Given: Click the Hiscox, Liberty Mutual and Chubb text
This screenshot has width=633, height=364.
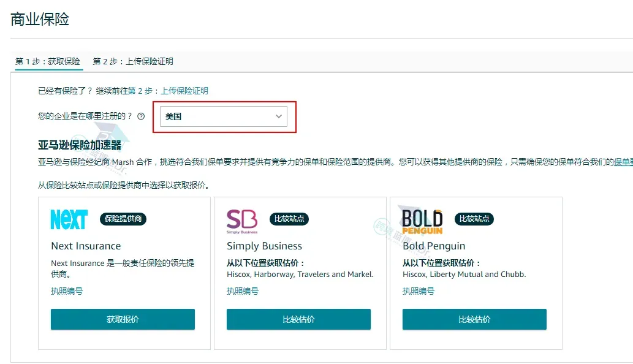Looking at the screenshot, I should (x=464, y=275).
